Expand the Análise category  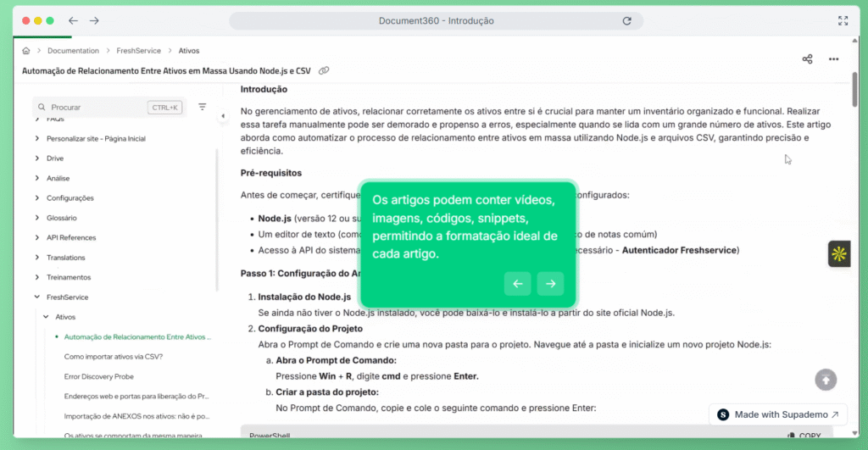(37, 178)
